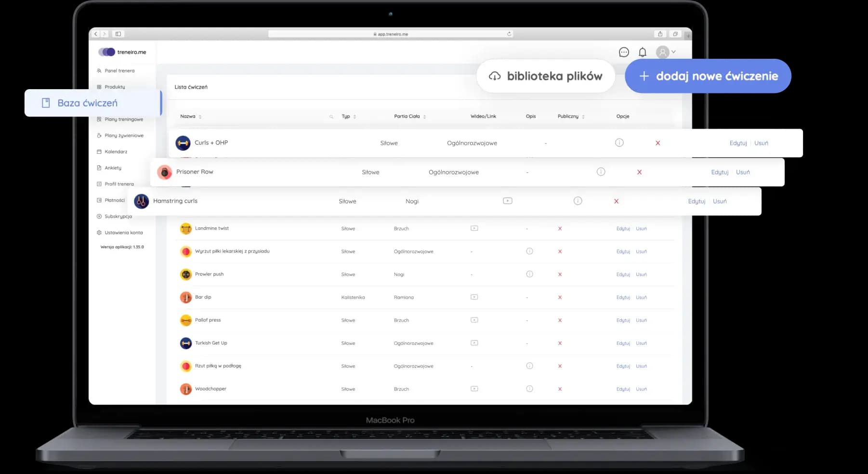Viewport: 868px width, 474px height.
Task: Select the Płatności icon
Action: click(99, 200)
